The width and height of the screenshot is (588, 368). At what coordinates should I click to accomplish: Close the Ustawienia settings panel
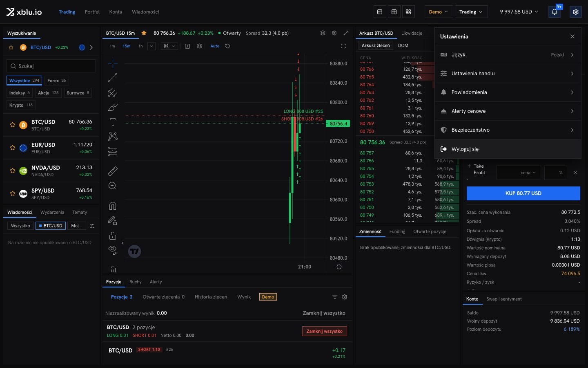tap(572, 36)
